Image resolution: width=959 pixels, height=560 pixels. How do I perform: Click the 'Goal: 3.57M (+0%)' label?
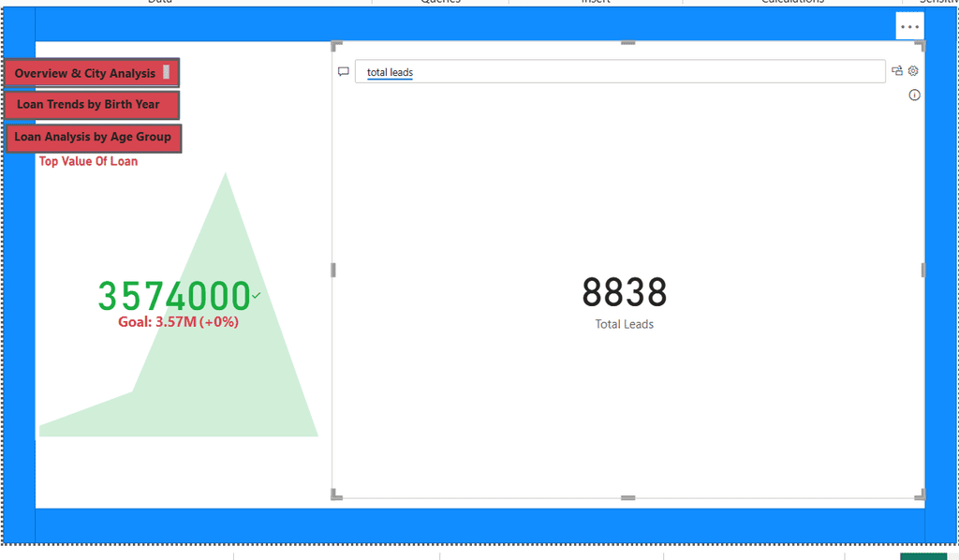pos(179,322)
